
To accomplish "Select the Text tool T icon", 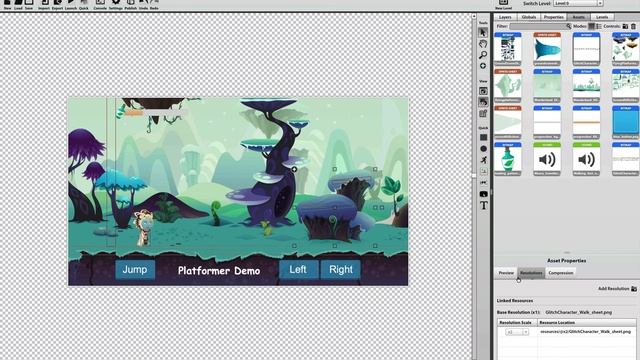I will 483,205.
